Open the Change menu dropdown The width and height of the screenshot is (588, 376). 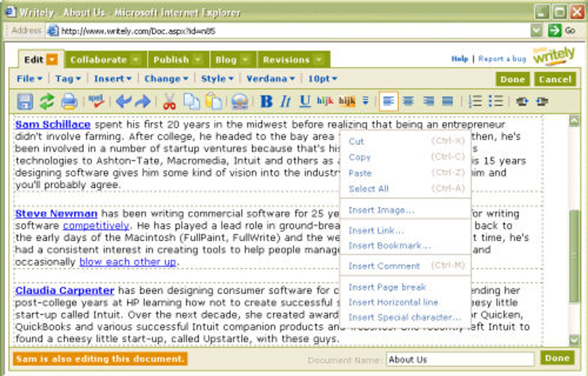click(x=166, y=79)
